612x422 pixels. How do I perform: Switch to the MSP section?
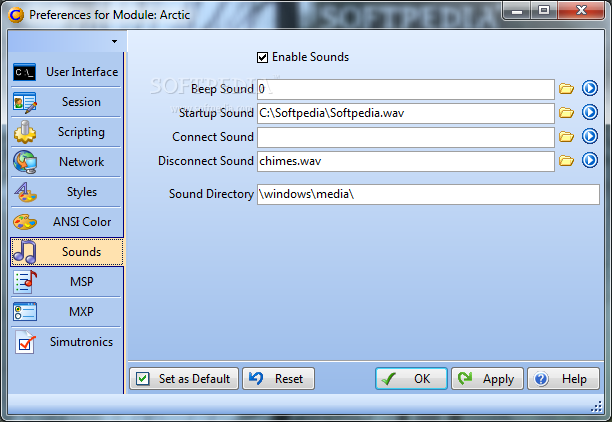67,282
